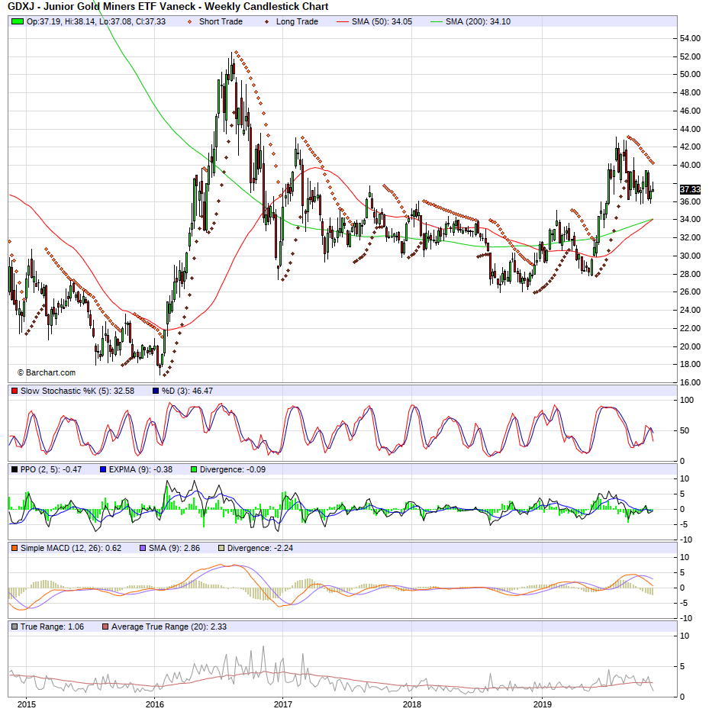Click the 2015 x-axis label

click(27, 704)
